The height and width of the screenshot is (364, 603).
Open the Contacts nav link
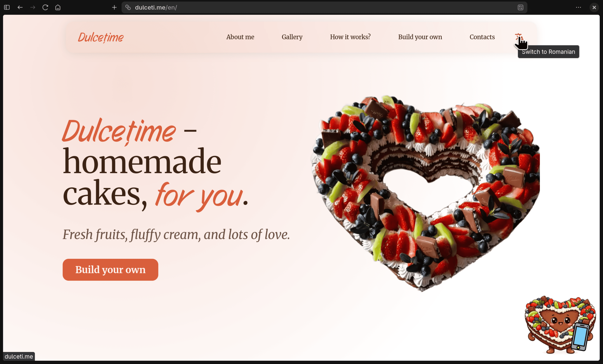coord(482,37)
